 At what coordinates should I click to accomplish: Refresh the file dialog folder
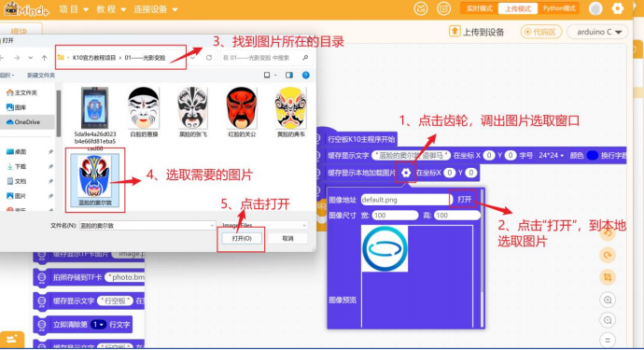click(209, 58)
